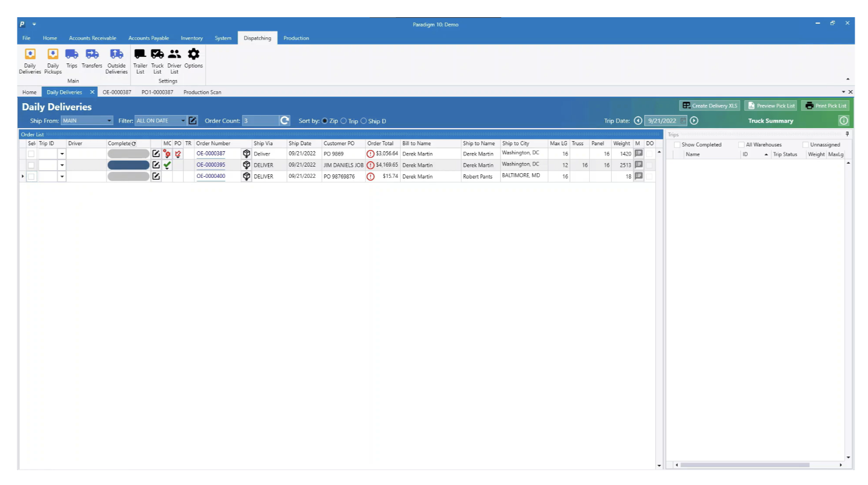Switch to the Inventory ribbon tab
Screen dimensions: 868x485
[x=192, y=38]
